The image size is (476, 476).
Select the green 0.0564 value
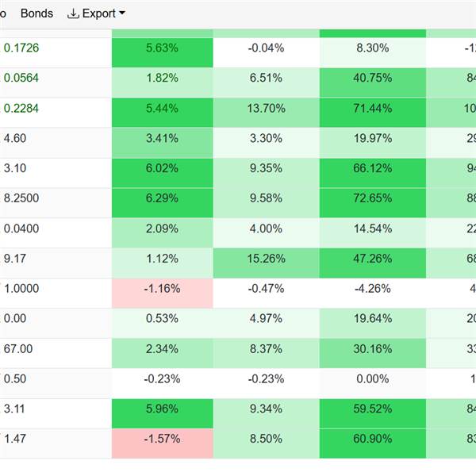point(21,79)
